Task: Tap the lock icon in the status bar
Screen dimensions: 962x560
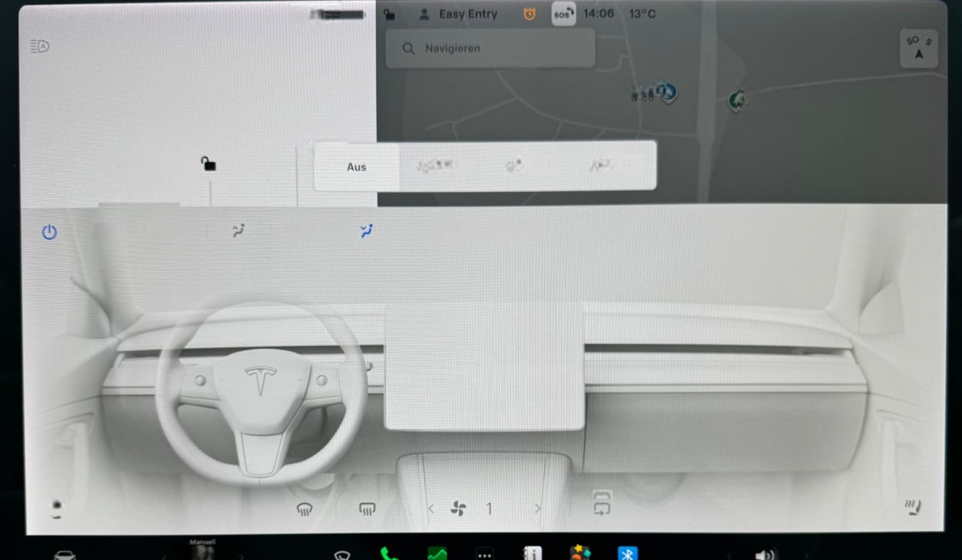Action: coord(390,14)
